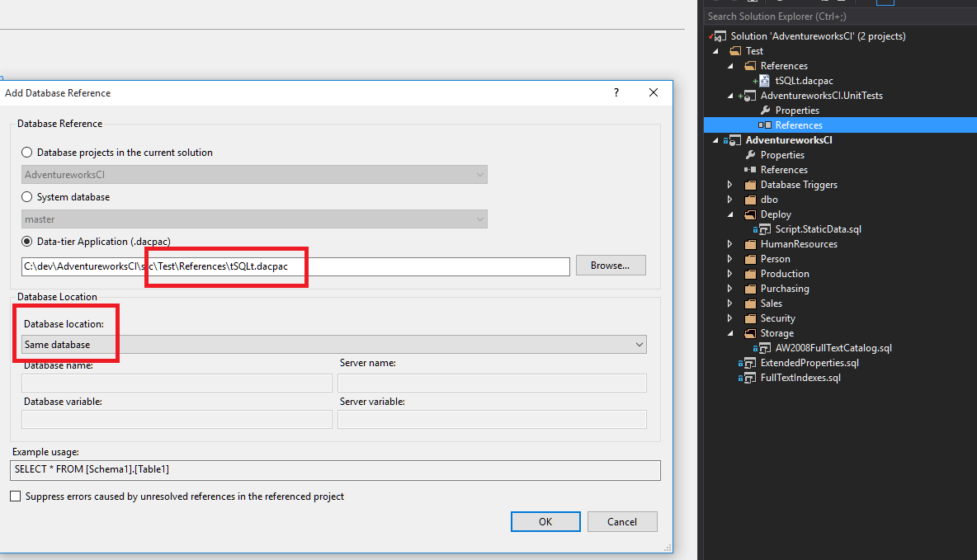This screenshot has width=977, height=560.
Task: Click the highlighted References node icon
Action: (x=764, y=125)
